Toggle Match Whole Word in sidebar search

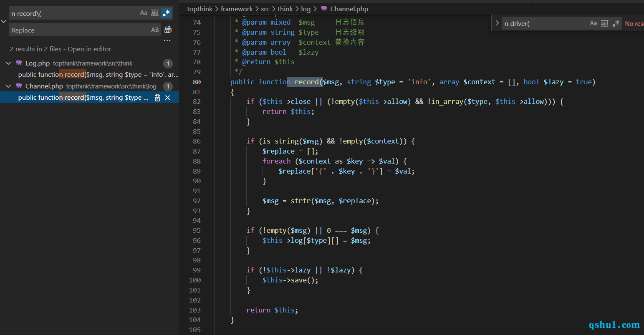155,13
